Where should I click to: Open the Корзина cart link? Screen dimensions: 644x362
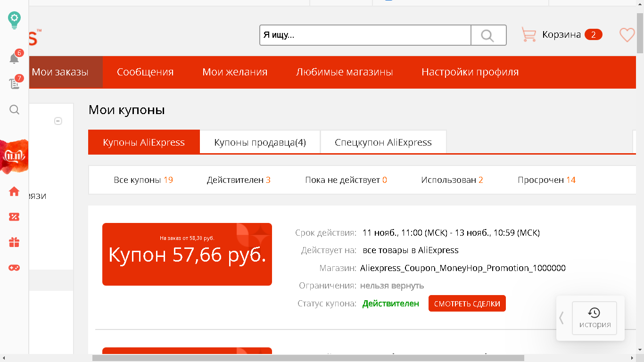click(x=561, y=34)
